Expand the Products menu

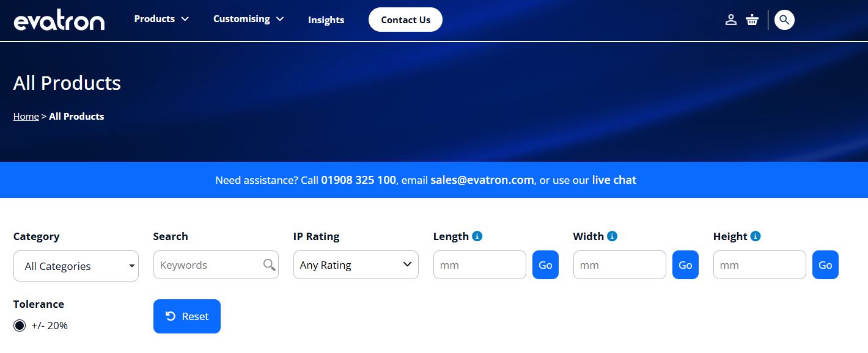161,19
